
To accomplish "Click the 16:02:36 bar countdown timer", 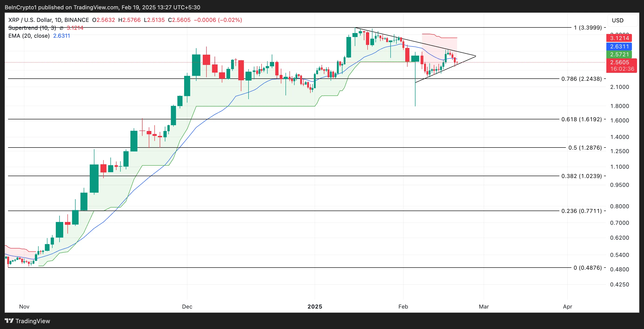I will pyautogui.click(x=622, y=69).
